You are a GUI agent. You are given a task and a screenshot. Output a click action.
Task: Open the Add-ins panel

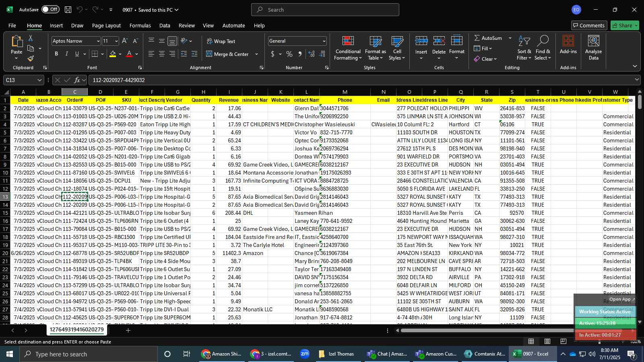568,45
